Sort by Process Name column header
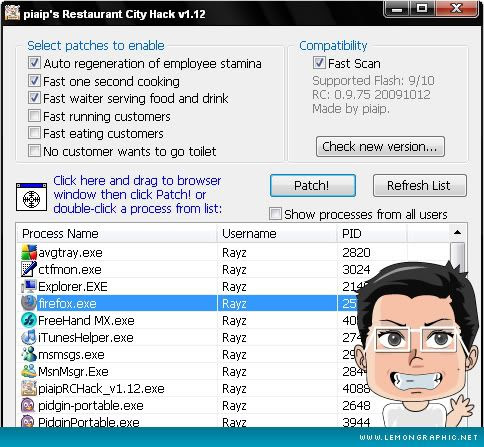 pyautogui.click(x=116, y=233)
